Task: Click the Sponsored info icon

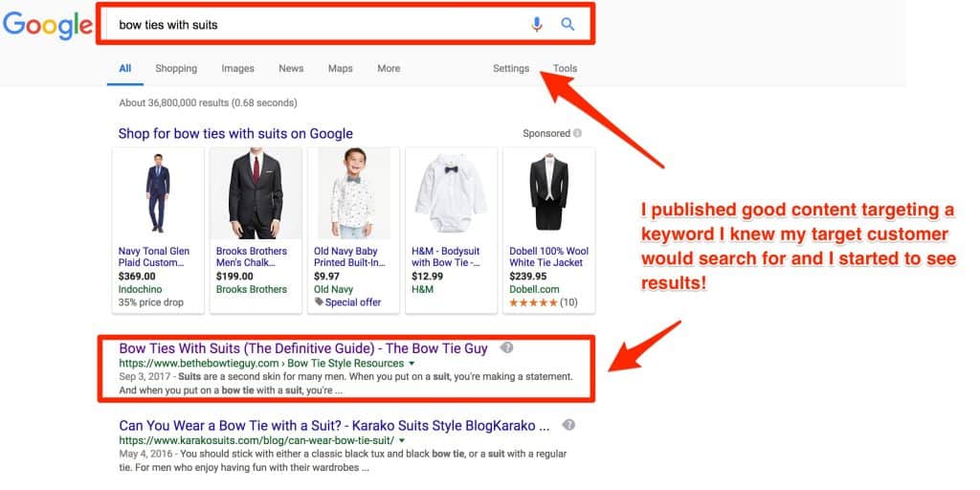Action: tap(577, 133)
